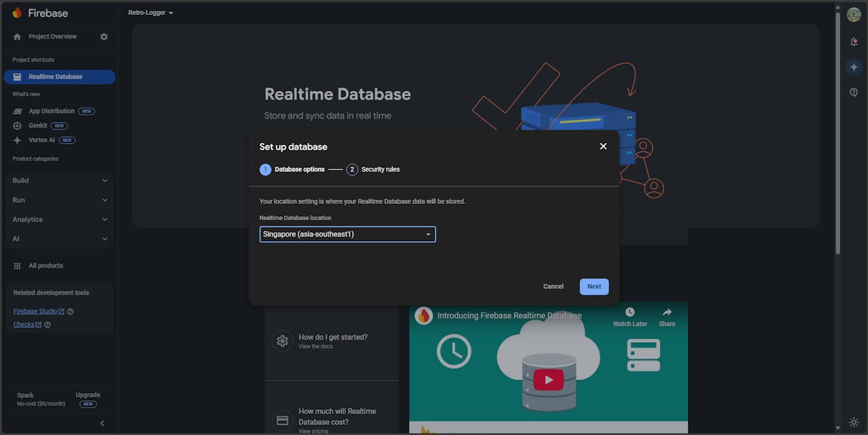Open the Firebase Studio link
Image resolution: width=868 pixels, height=435 pixels.
pos(35,312)
